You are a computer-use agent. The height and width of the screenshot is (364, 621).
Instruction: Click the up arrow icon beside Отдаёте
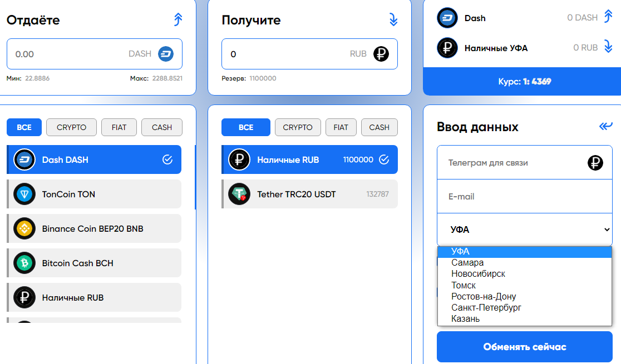point(178,19)
